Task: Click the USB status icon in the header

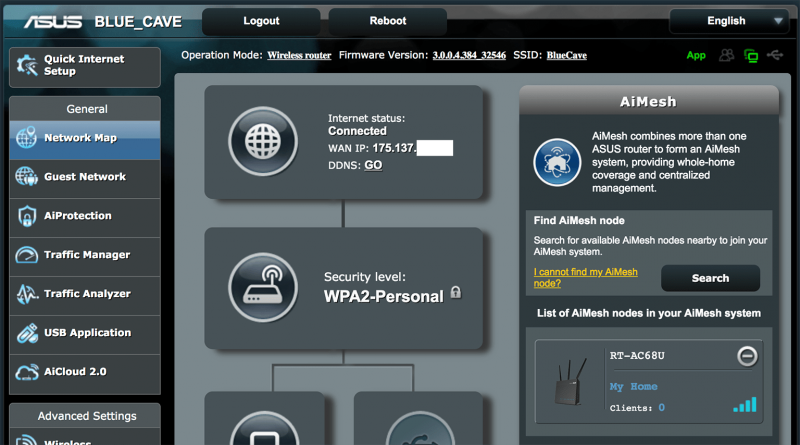Action: pos(775,55)
